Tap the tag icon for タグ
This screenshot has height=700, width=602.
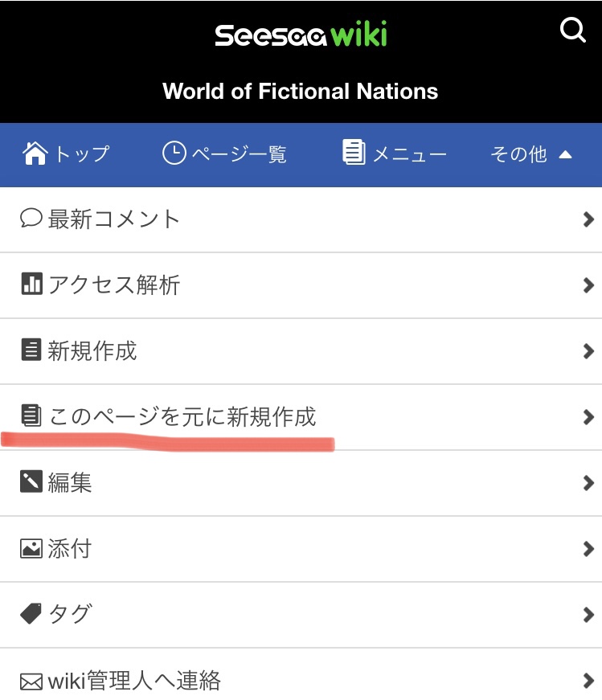(31, 613)
